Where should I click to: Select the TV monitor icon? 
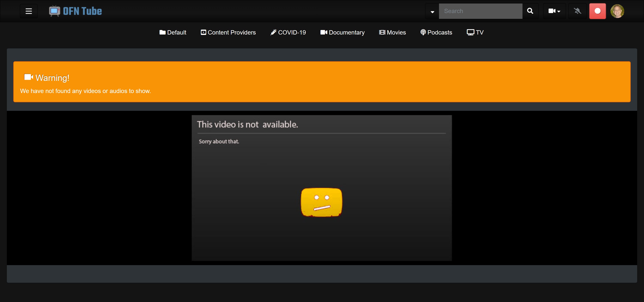[x=470, y=32]
